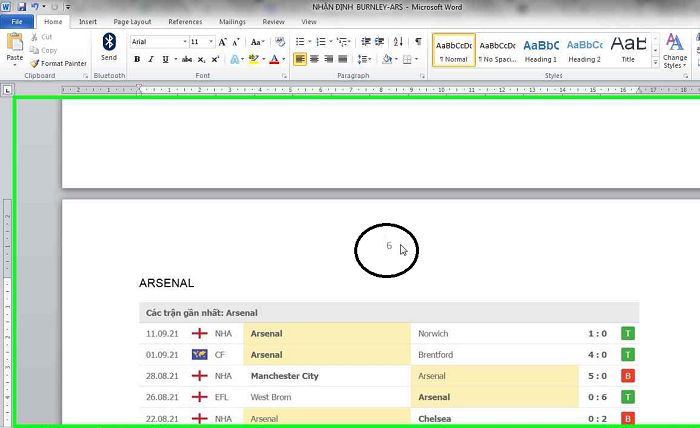Start a bulleted list
Viewport: 700px width, 428px height.
(300, 42)
